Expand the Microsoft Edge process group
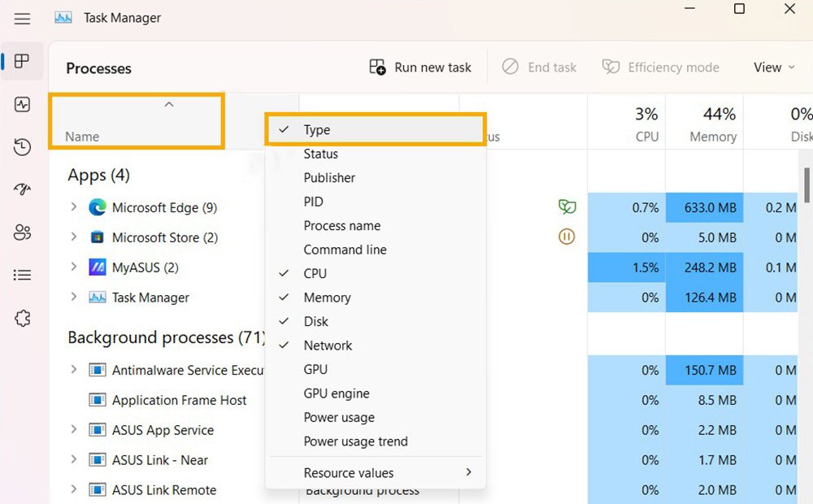Screen dimensions: 813x504 click(74, 207)
